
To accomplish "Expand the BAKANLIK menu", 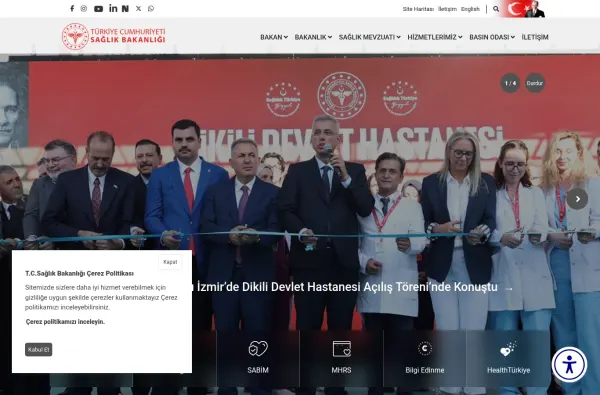I will (313, 37).
